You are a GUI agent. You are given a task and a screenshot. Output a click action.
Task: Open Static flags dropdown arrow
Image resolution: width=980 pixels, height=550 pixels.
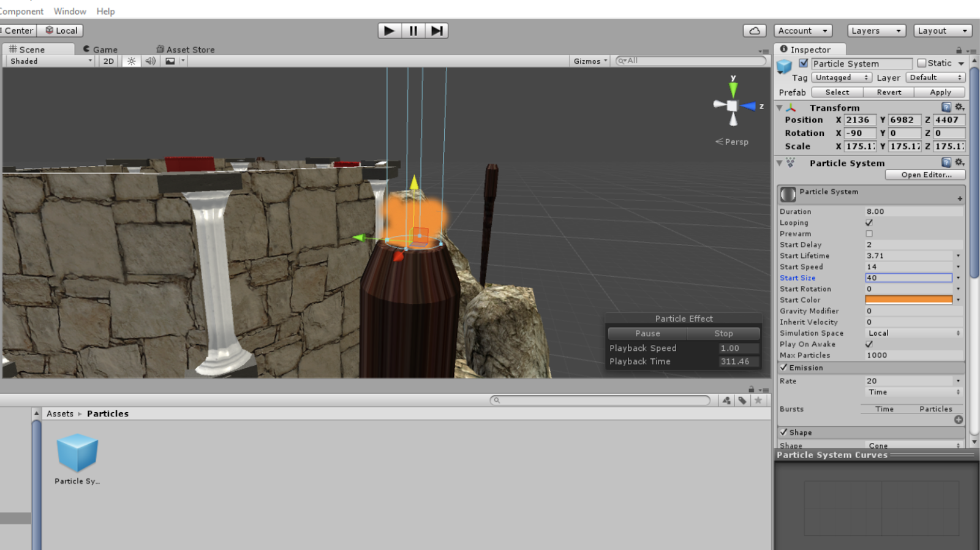click(x=961, y=64)
